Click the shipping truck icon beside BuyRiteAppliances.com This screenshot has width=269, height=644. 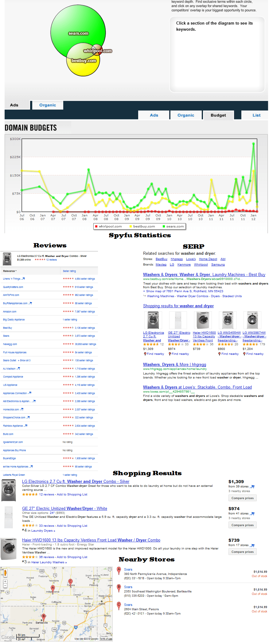pyautogui.click(x=30, y=303)
